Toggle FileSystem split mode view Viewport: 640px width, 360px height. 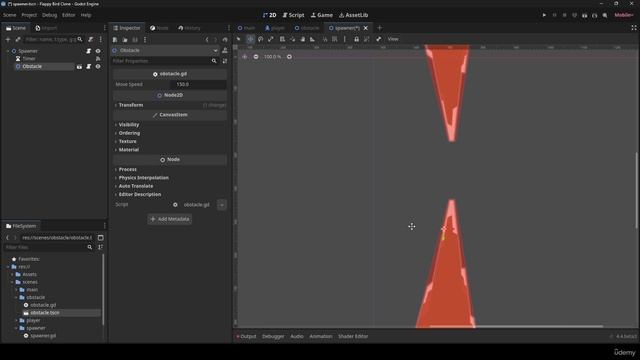pos(100,238)
